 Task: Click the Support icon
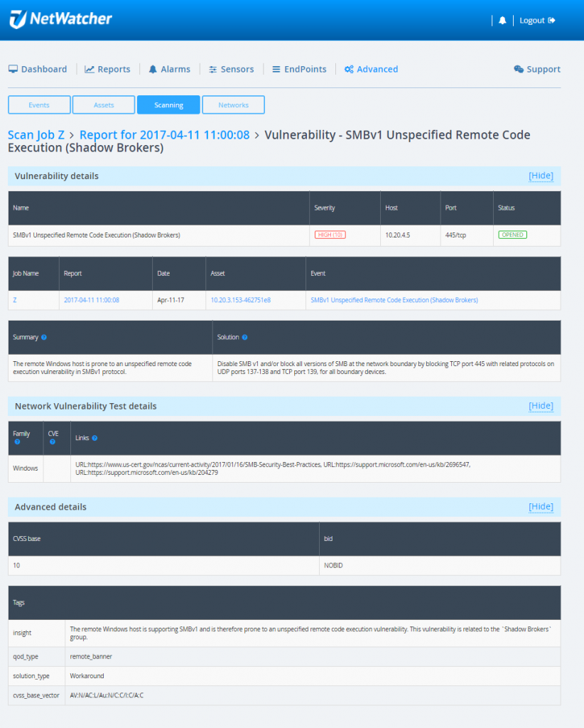click(518, 69)
